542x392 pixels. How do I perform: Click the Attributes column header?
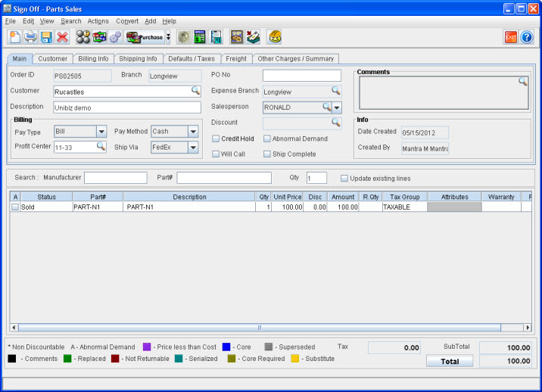coord(454,197)
